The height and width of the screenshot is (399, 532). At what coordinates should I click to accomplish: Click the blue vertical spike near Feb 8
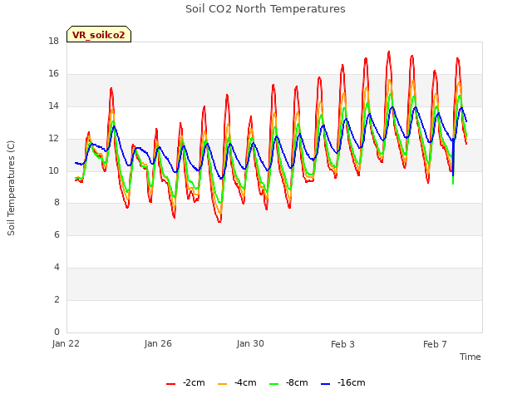tap(453, 158)
